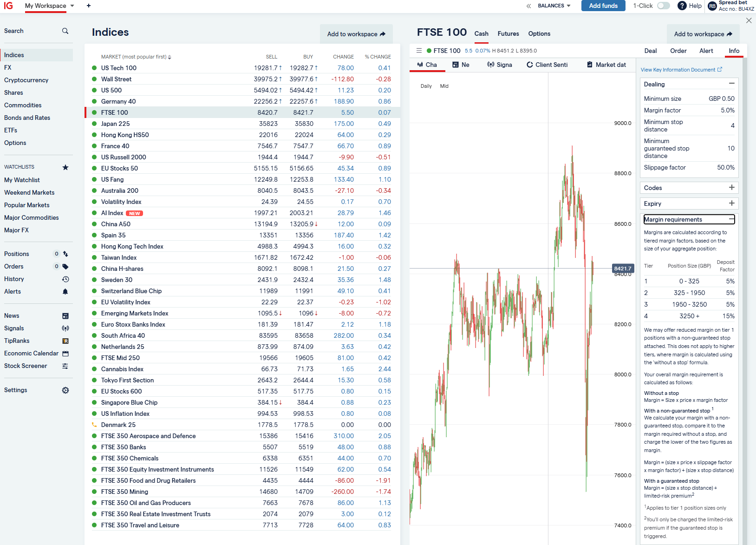This screenshot has width=756, height=545.
Task: Click the Economic Calendar icon
Action: click(65, 354)
